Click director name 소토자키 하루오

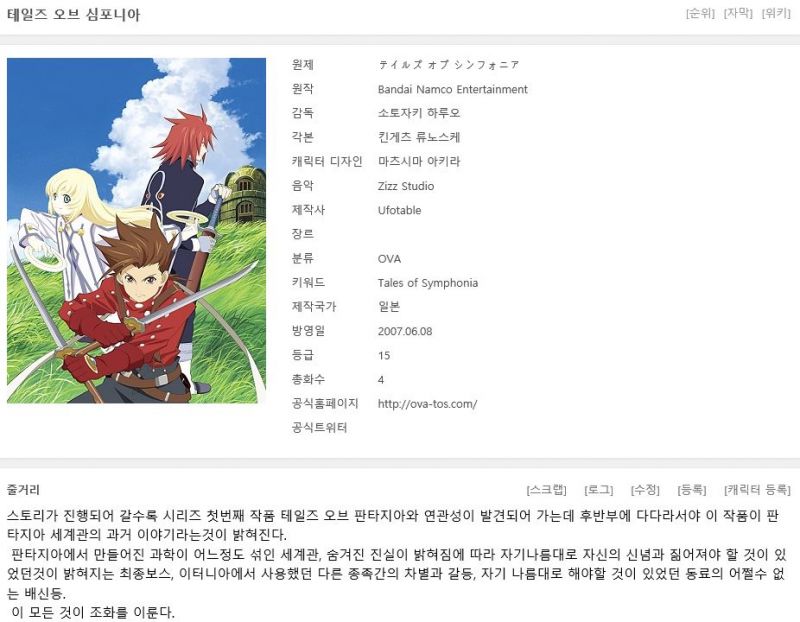pos(419,113)
